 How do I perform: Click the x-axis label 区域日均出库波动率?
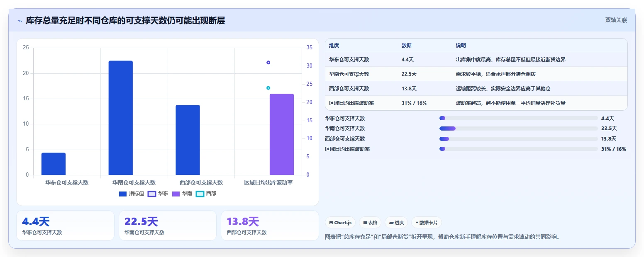click(268, 182)
